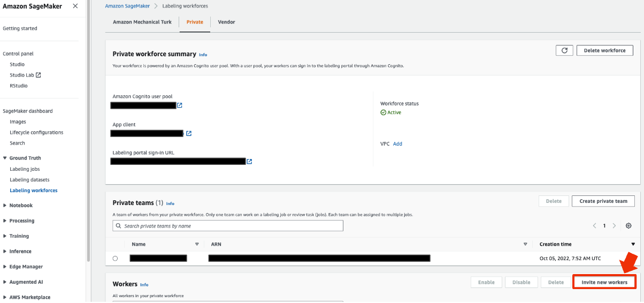
Task: Click the workers Disable button
Action: point(521,282)
